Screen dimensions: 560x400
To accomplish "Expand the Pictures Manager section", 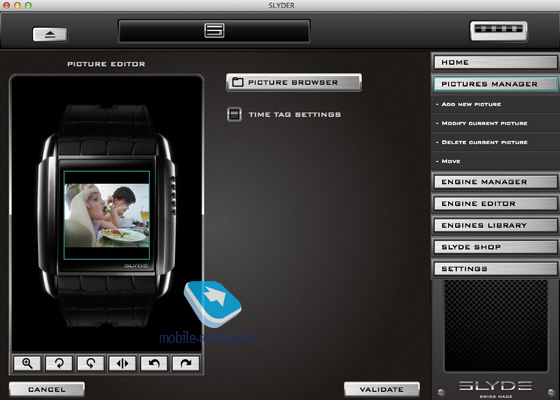I will click(x=495, y=84).
